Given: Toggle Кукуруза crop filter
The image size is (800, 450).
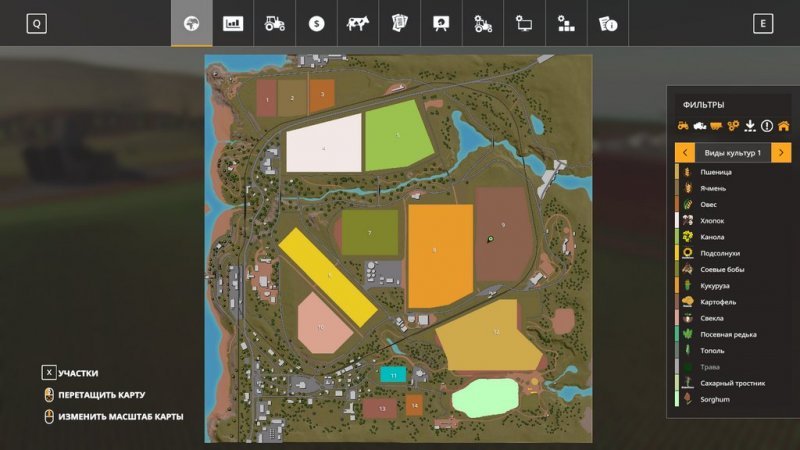Looking at the screenshot, I should pyautogui.click(x=733, y=286).
